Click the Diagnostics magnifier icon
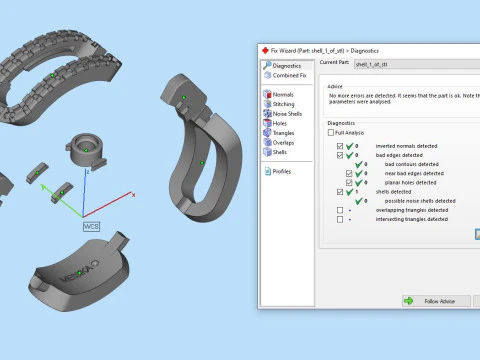 point(267,65)
